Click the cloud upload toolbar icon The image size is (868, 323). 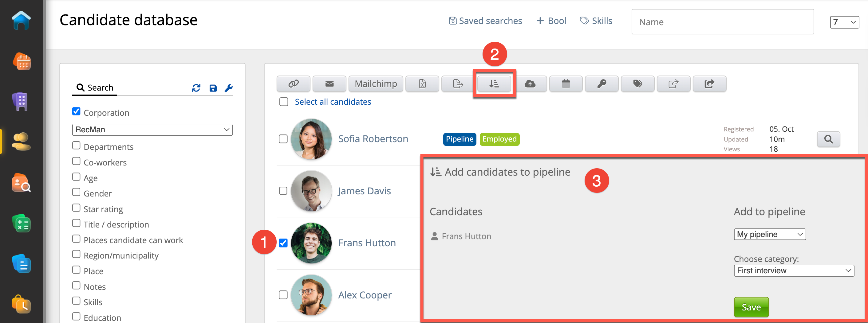pos(530,84)
